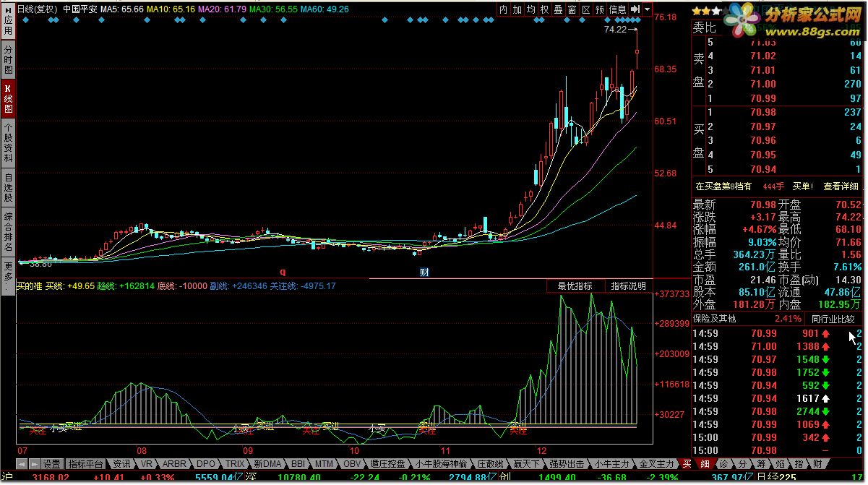The height and width of the screenshot is (485, 868).
Task: Click the 内 toolbar button
Action: pos(504,9)
